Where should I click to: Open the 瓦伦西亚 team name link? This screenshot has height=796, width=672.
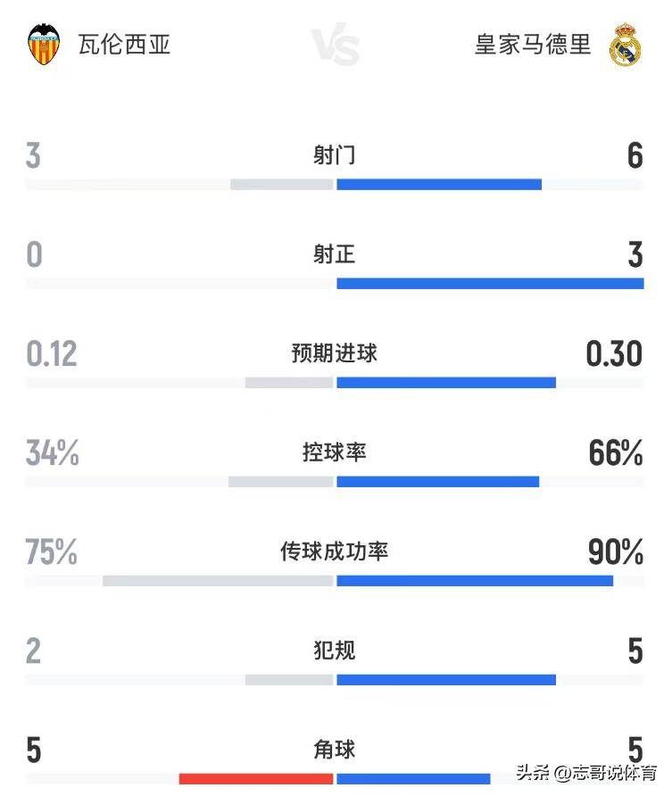[124, 45]
